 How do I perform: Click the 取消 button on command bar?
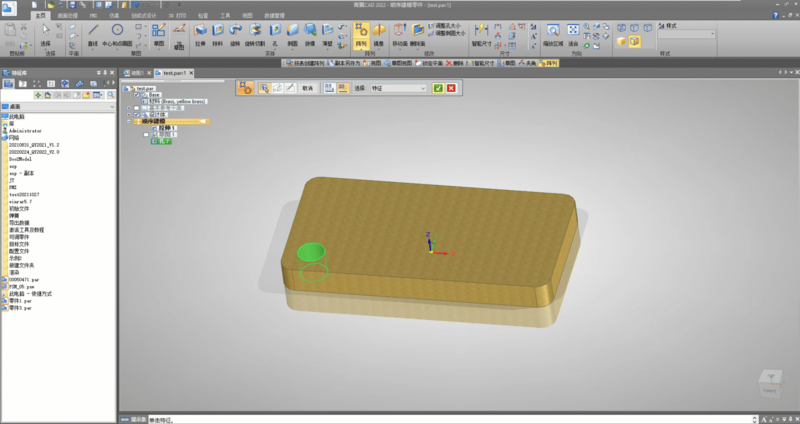pyautogui.click(x=308, y=88)
